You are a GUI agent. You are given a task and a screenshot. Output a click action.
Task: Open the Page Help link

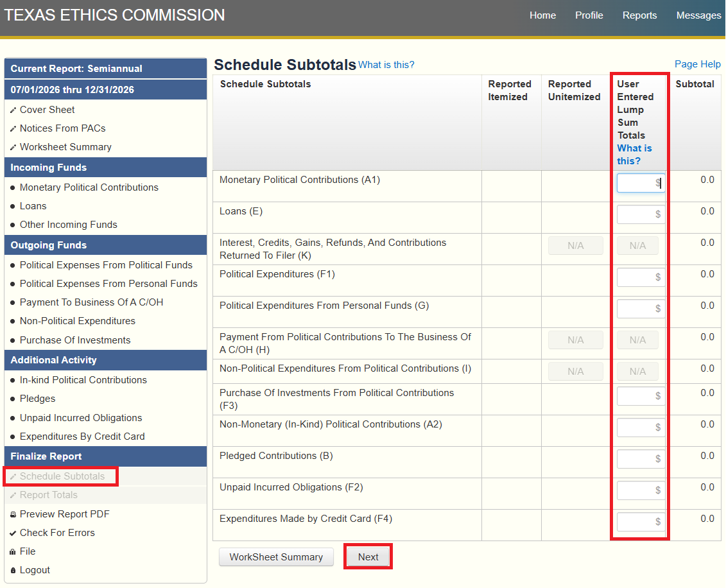pyautogui.click(x=697, y=64)
